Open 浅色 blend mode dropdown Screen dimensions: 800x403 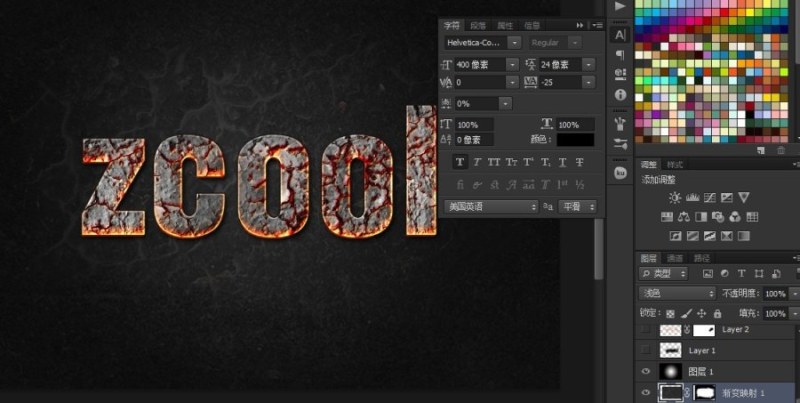click(x=678, y=293)
